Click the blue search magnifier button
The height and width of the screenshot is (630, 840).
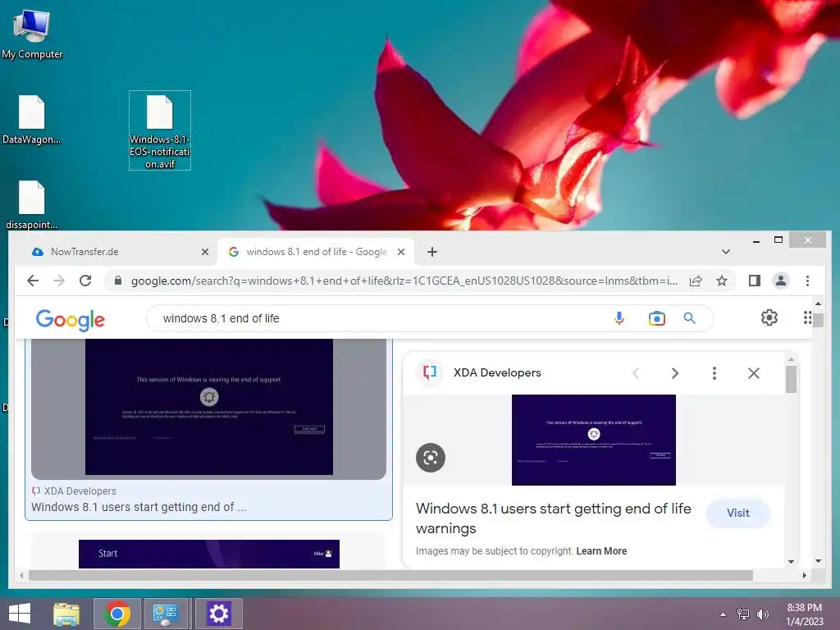(x=689, y=318)
